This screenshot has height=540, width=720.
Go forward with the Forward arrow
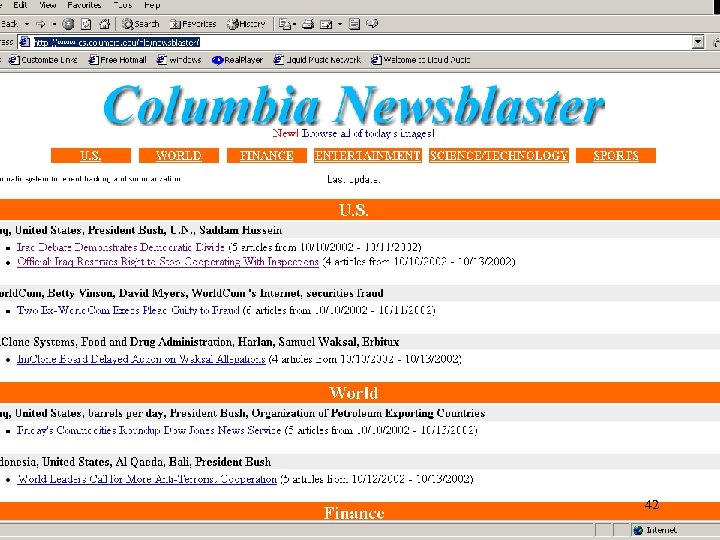(41, 24)
